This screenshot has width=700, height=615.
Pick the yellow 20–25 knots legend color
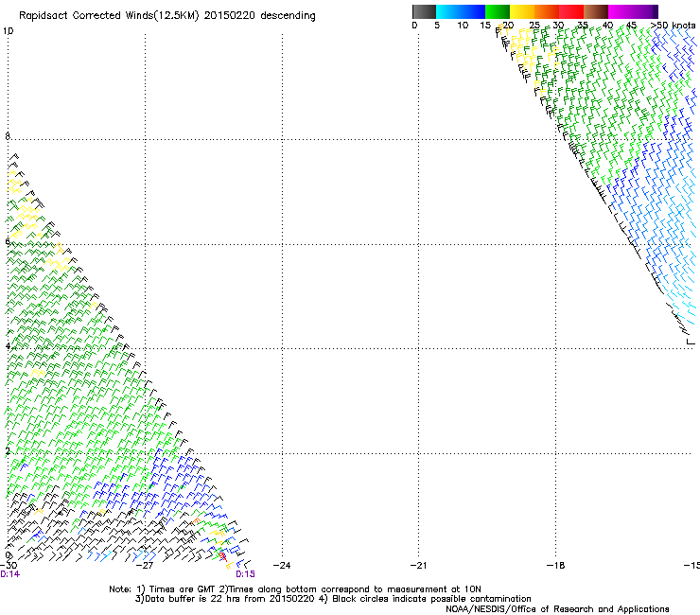pyautogui.click(x=522, y=11)
